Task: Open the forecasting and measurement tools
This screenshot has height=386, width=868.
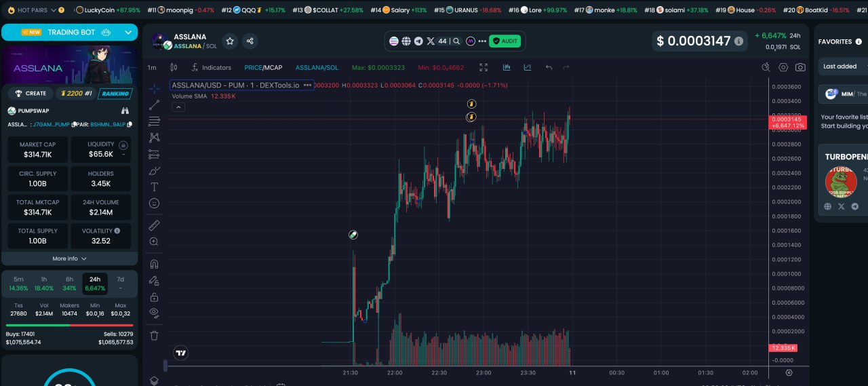Action: point(154,154)
